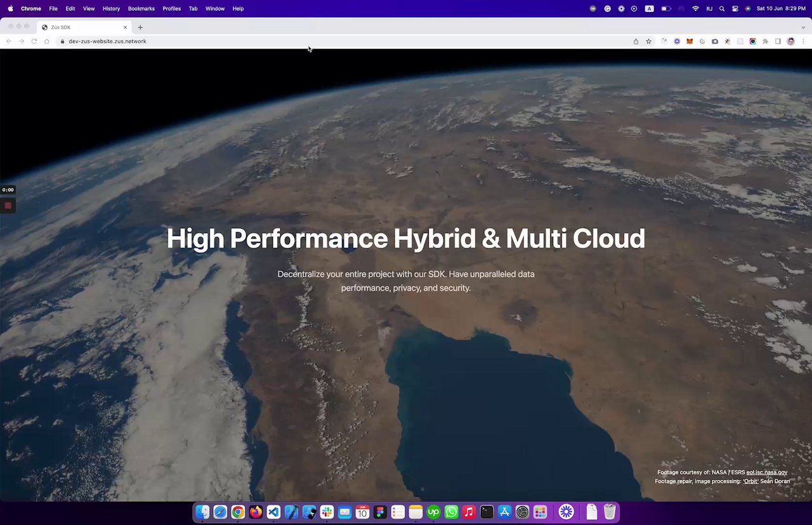Open Chrome's three-dot menu

(803, 41)
